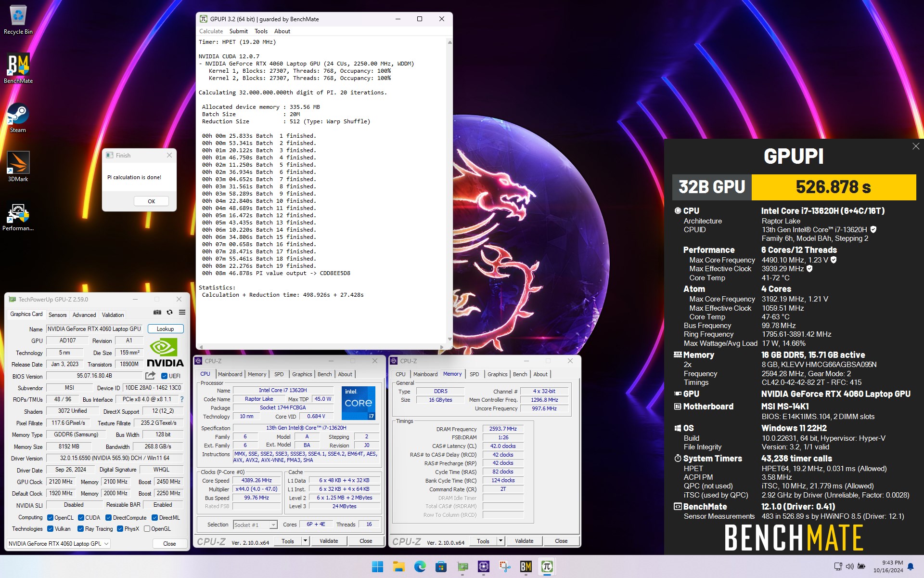This screenshot has width=924, height=578.
Task: Click the Close button in GPU-Z
Action: coord(169,544)
